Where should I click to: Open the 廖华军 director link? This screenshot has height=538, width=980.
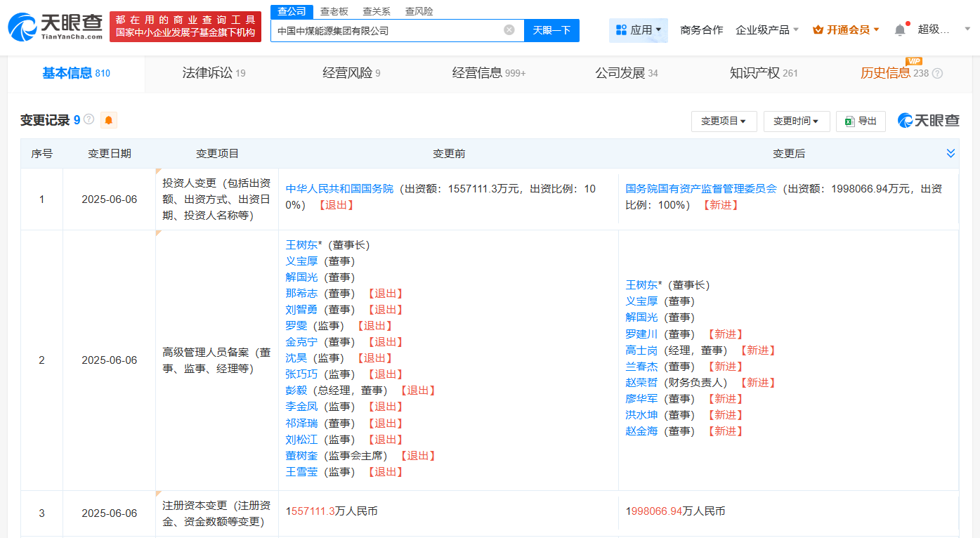click(x=641, y=399)
